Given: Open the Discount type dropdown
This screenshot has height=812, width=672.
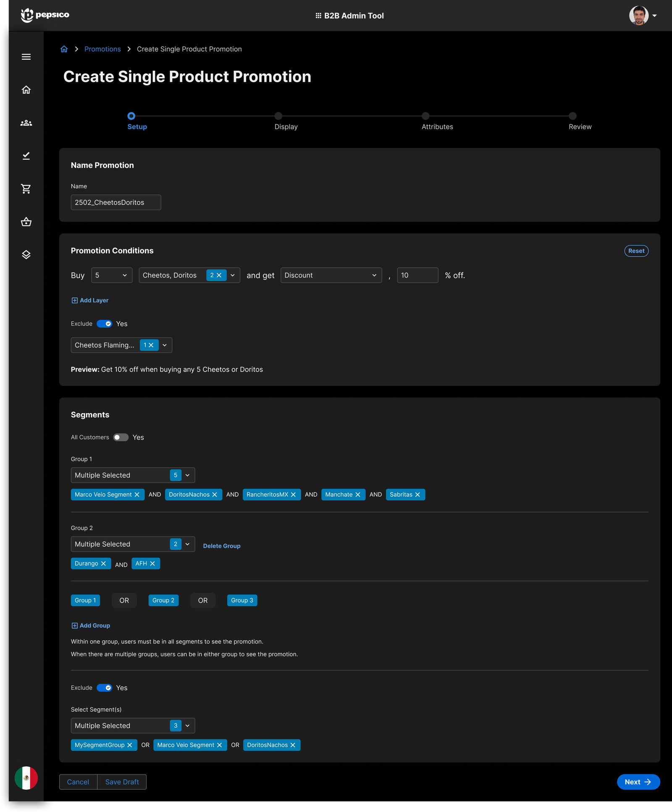Looking at the screenshot, I should click(331, 275).
